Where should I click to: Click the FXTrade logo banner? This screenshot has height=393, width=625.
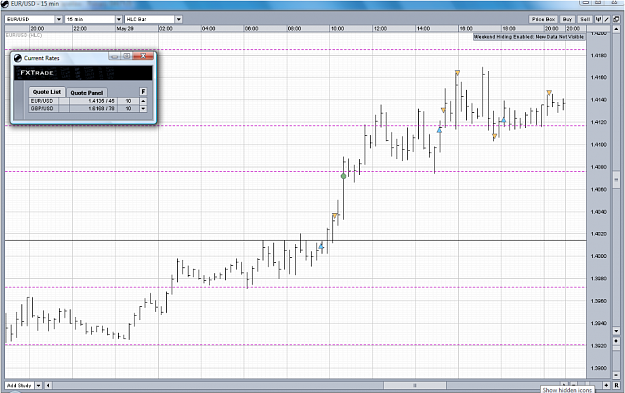[x=83, y=73]
